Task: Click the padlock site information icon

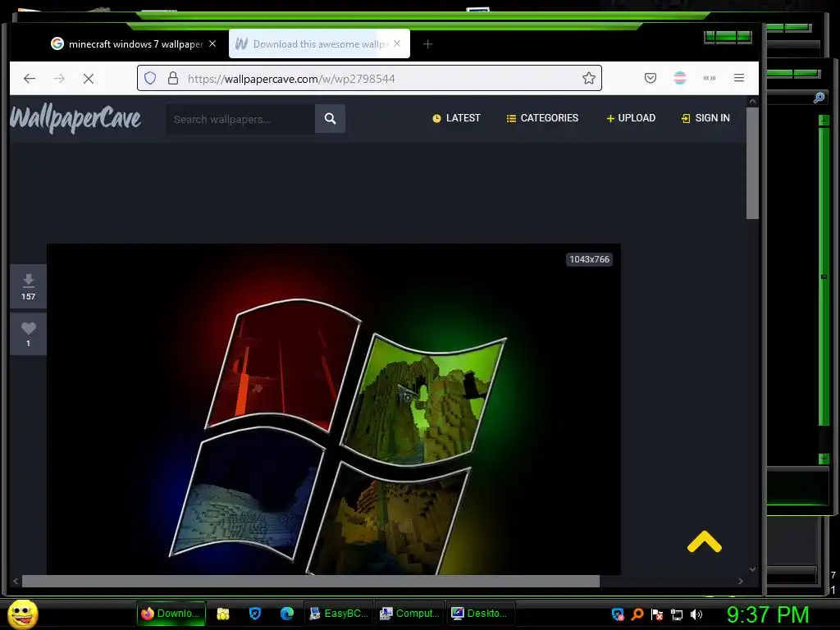Action: click(x=172, y=78)
